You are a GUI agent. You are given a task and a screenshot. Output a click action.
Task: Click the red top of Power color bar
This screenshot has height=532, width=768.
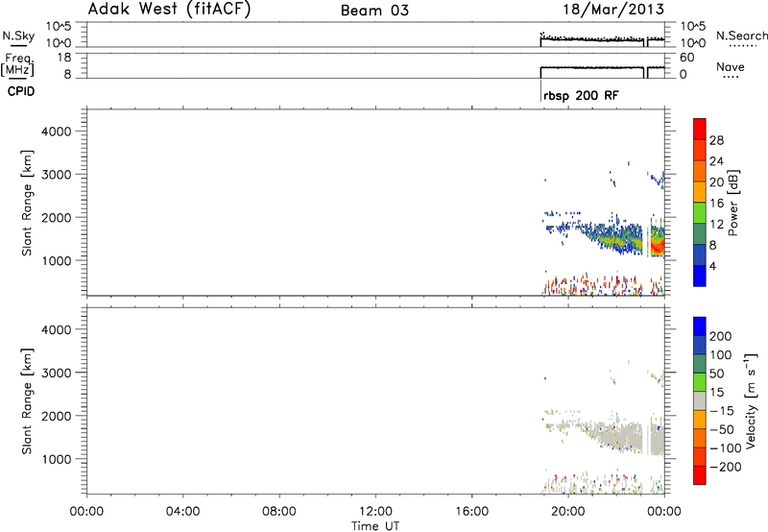click(700, 129)
